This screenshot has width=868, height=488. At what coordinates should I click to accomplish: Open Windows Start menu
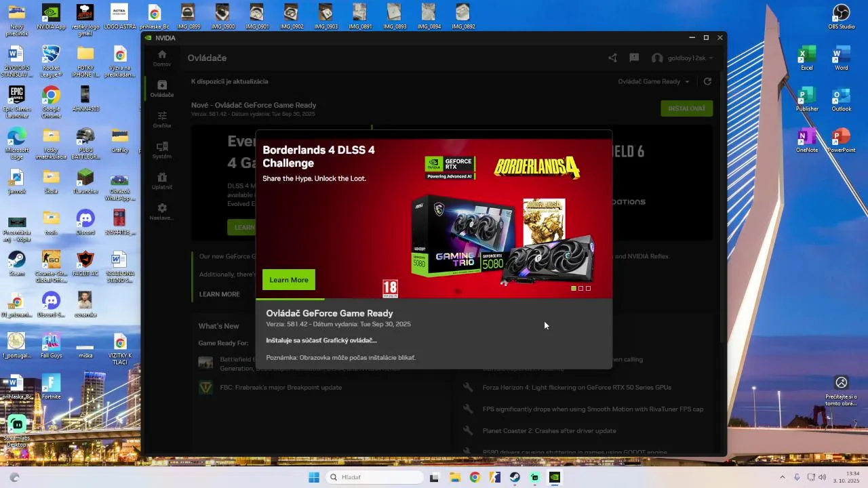tap(314, 477)
